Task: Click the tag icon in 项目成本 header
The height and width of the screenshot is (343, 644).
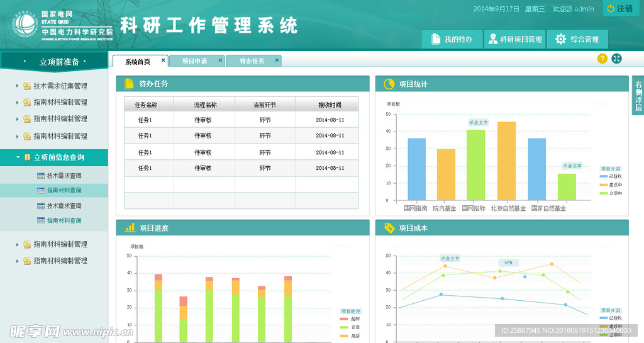Action: [389, 228]
